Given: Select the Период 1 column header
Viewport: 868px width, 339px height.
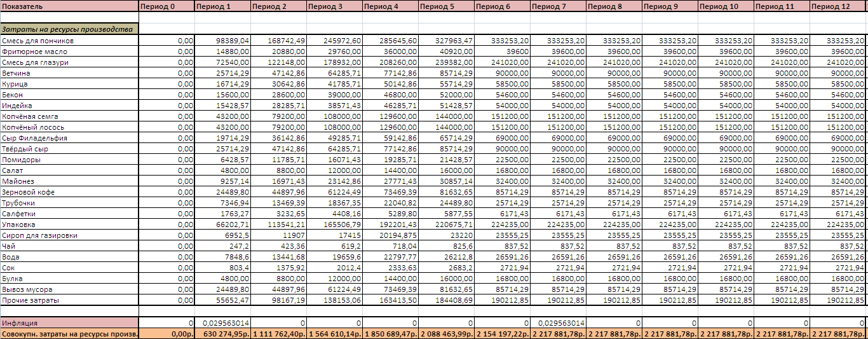Looking at the screenshot, I should point(222,6).
